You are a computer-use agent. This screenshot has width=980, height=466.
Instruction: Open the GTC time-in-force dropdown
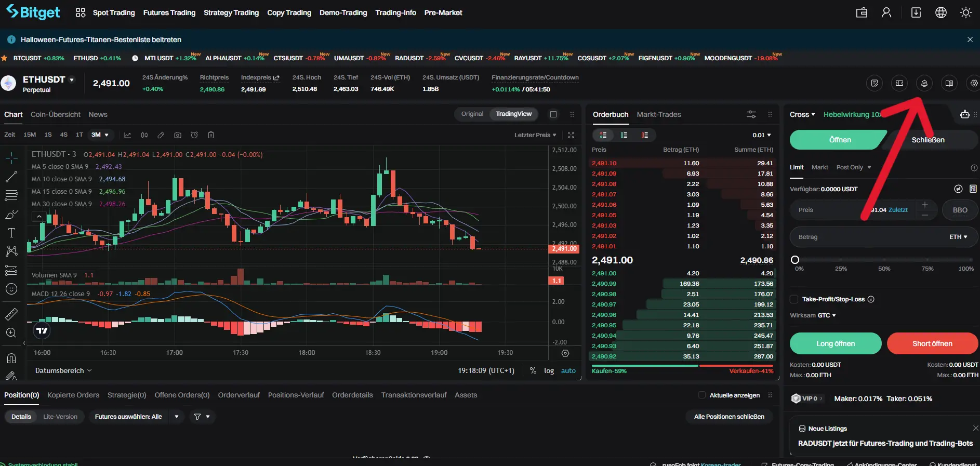coord(827,315)
